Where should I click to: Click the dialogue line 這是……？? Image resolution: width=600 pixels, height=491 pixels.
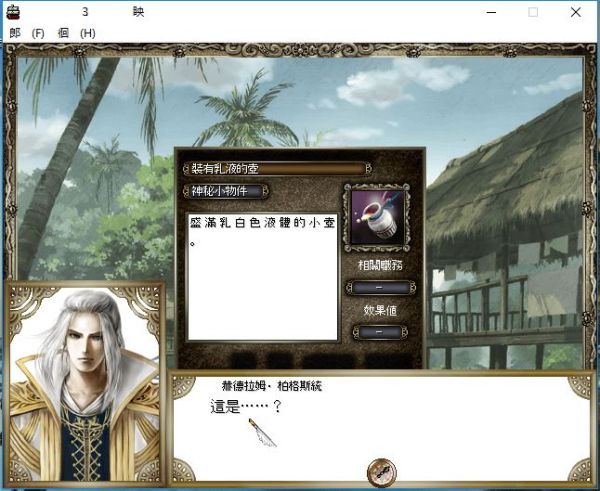click(x=246, y=406)
